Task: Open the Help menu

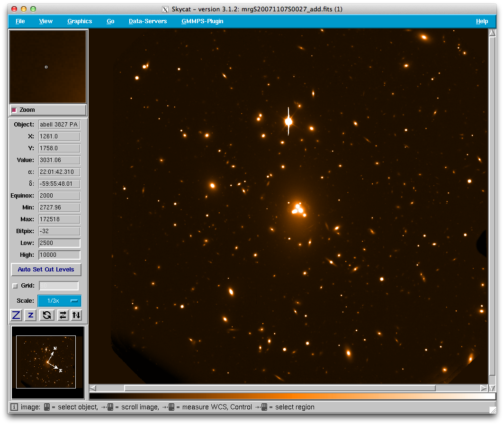Action: pyautogui.click(x=482, y=21)
